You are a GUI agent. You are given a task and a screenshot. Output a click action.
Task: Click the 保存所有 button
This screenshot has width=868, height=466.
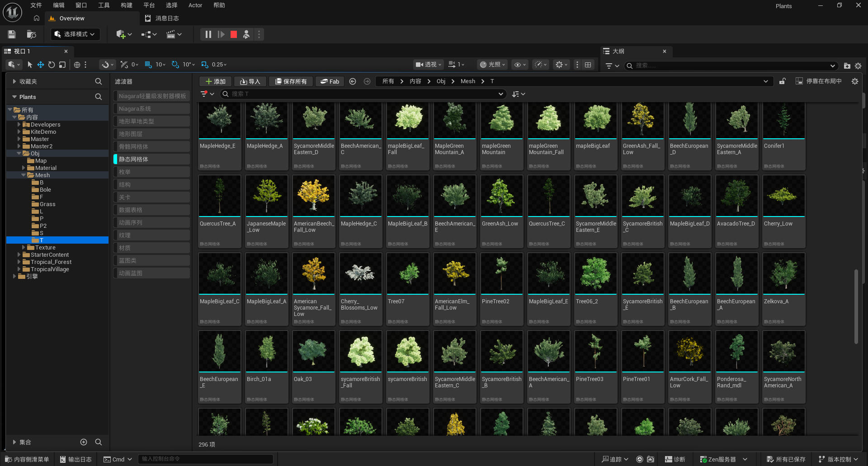[291, 81]
